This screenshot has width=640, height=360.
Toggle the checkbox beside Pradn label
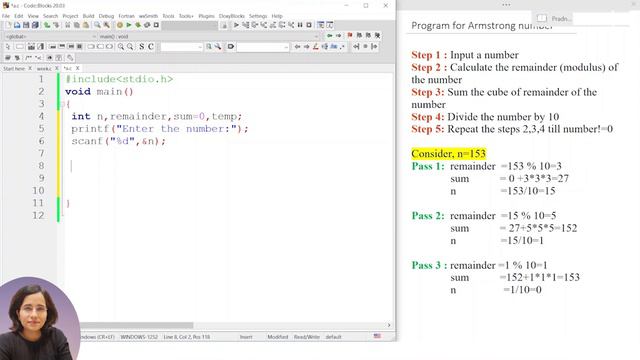pos(542,18)
